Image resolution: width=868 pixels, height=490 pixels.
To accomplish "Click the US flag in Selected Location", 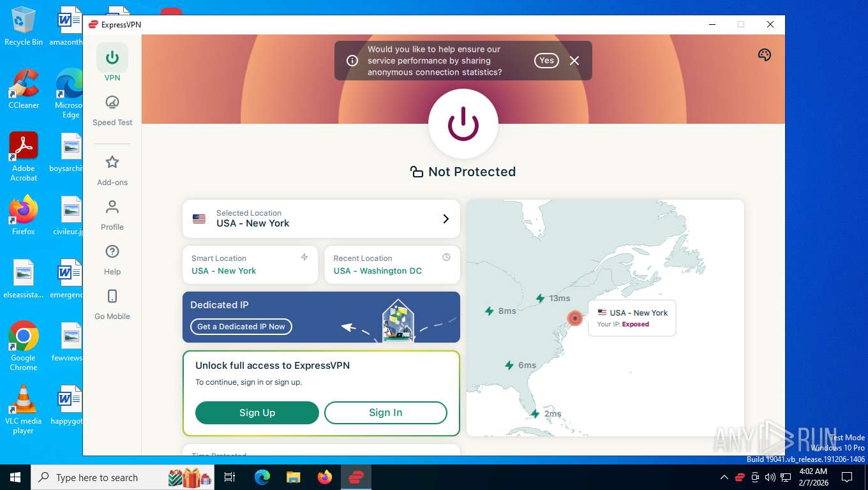I will [x=199, y=219].
